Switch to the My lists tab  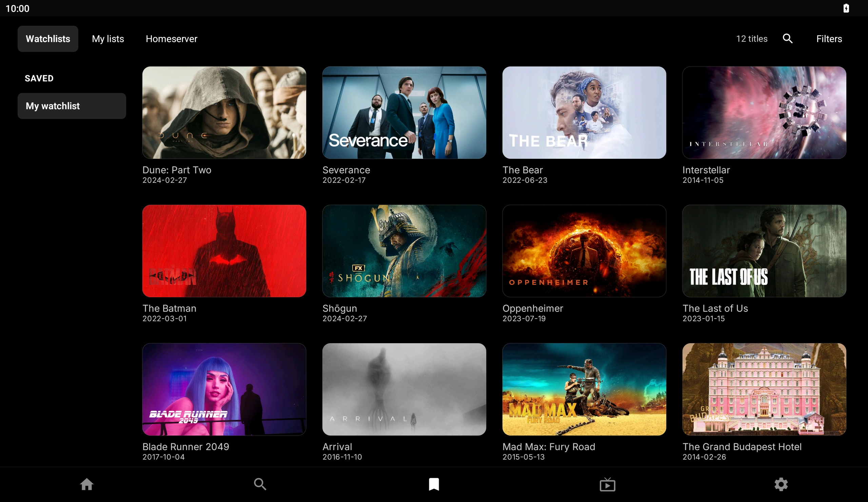108,39
